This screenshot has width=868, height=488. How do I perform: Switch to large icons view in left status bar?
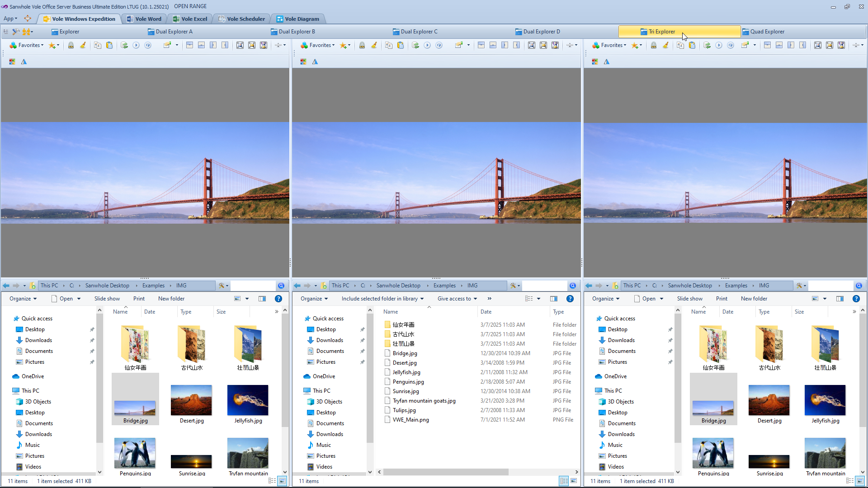click(283, 481)
